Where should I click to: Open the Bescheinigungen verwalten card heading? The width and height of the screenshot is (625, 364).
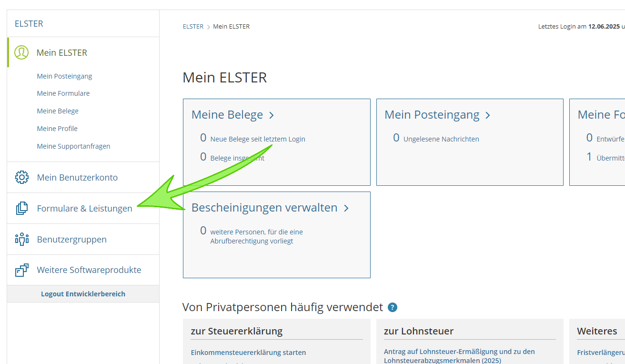(x=264, y=208)
